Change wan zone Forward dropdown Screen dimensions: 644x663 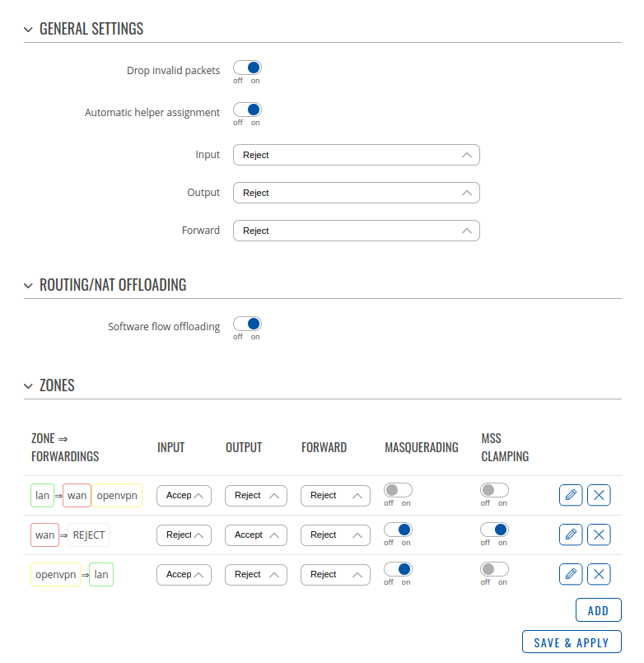point(335,535)
